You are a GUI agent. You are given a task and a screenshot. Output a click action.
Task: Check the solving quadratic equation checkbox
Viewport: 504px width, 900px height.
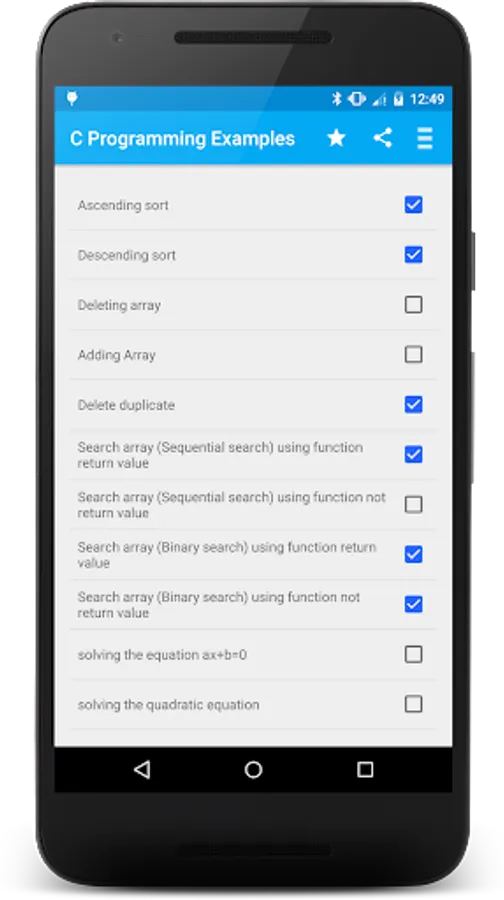coord(413,704)
